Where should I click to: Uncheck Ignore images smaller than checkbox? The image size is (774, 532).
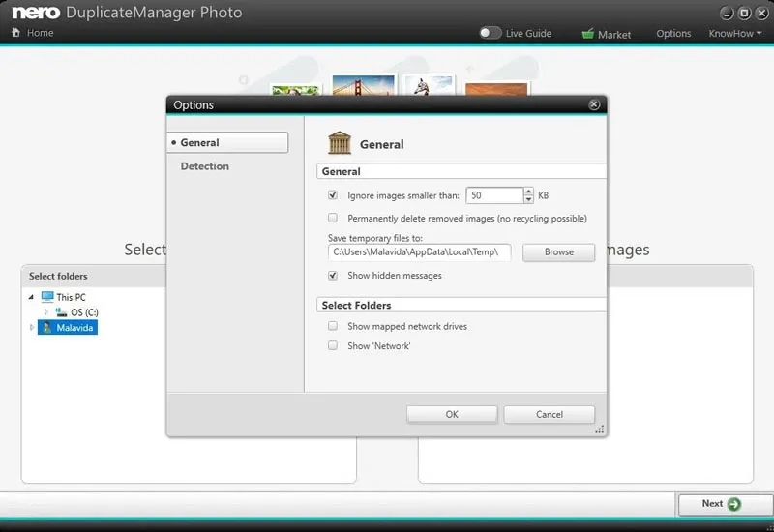(333, 195)
